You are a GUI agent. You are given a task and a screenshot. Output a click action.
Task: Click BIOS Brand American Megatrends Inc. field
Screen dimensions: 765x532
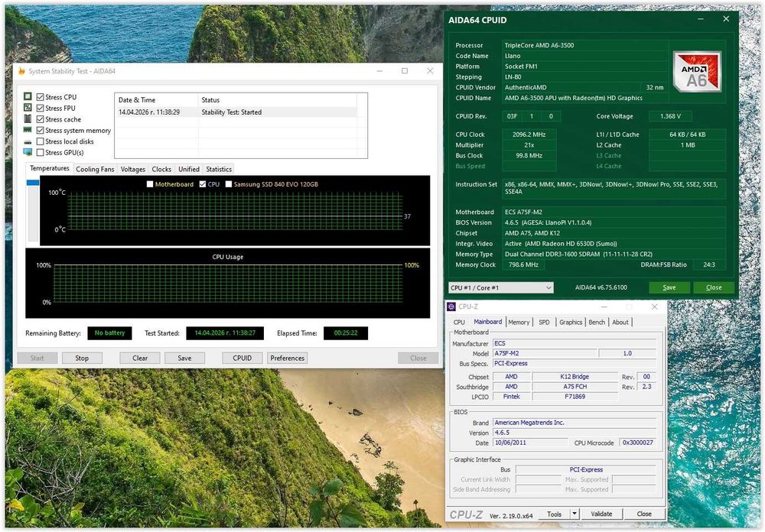pyautogui.click(x=575, y=423)
